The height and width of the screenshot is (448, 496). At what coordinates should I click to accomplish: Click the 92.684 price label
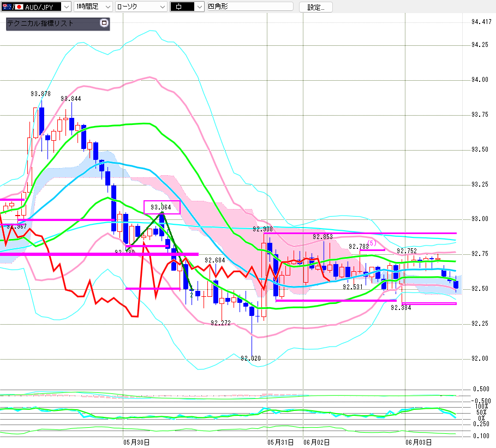pyautogui.click(x=215, y=260)
